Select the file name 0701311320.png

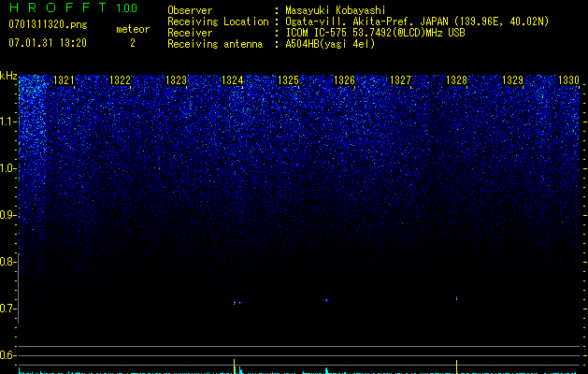48,25
